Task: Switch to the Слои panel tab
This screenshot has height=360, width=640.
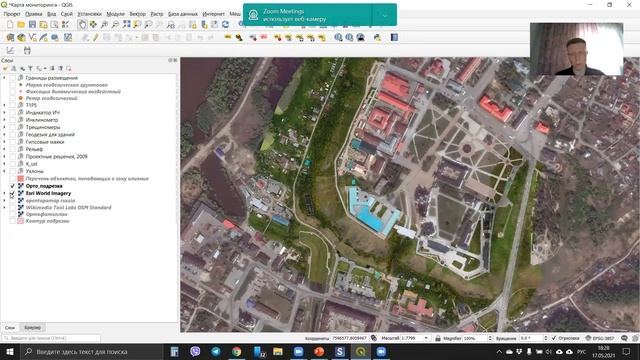Action: [x=10, y=327]
